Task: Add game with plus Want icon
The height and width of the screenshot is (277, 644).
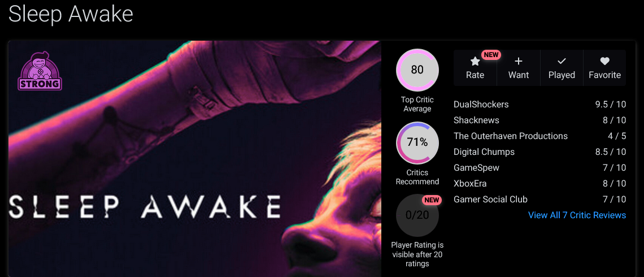Action: pos(519,62)
